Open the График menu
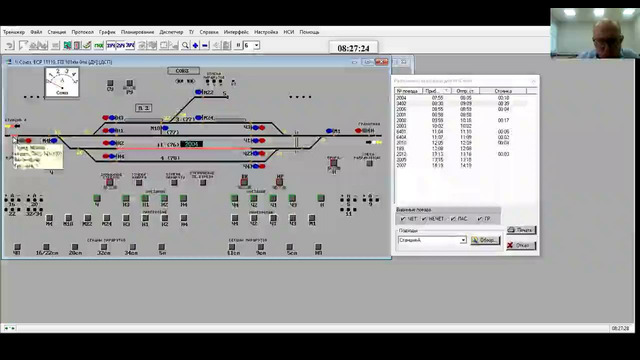 point(107,32)
